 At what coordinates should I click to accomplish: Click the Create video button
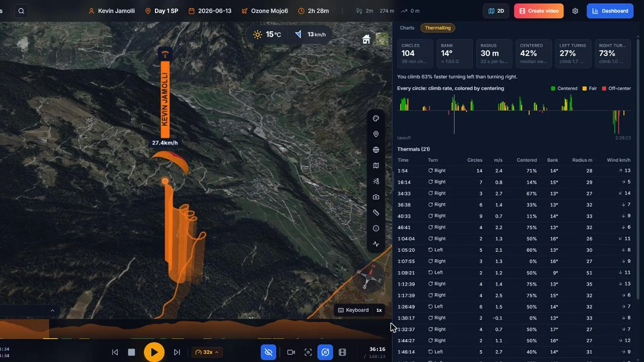click(x=539, y=11)
